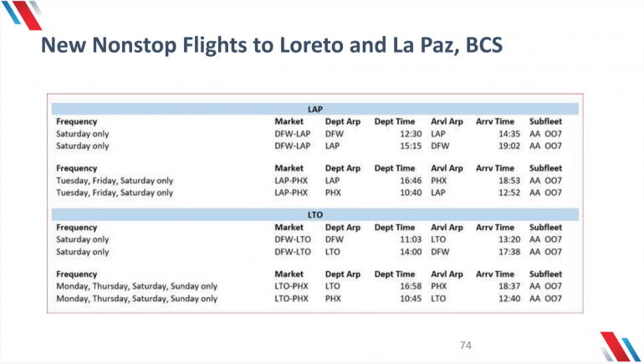Viewport: 644px width, 364px height.
Task: Select the blue LAP section header bar
Action: coord(314,109)
